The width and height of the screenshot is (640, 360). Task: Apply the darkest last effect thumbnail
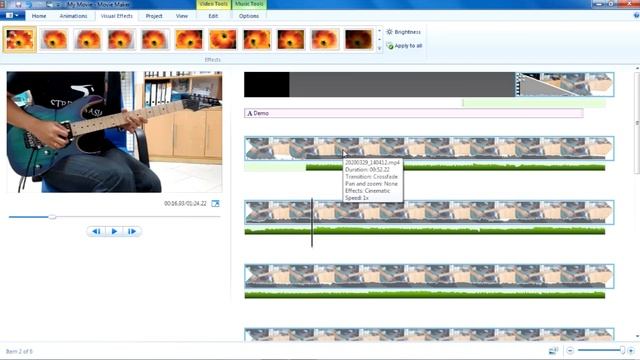point(358,40)
